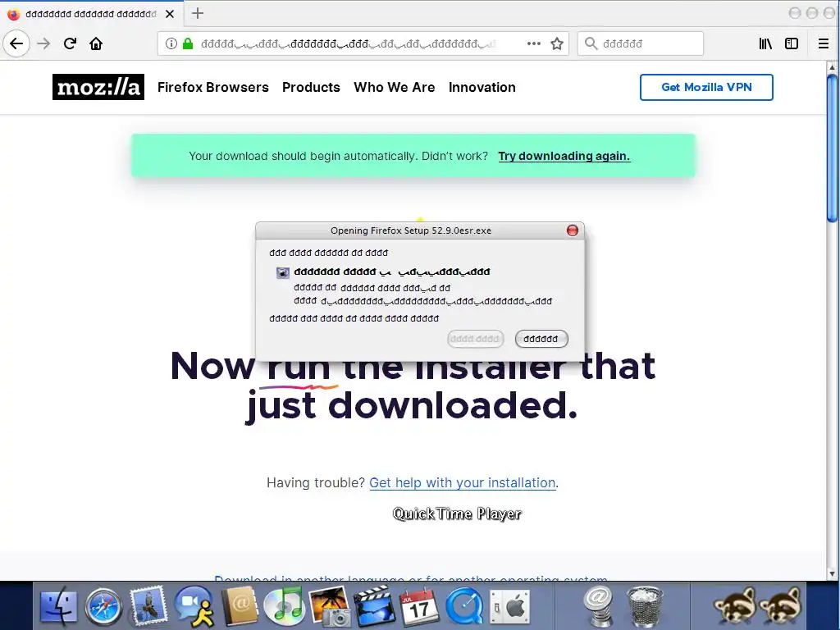Image resolution: width=840 pixels, height=630 pixels.
Task: Click the Try downloading again link
Action: [564, 156]
